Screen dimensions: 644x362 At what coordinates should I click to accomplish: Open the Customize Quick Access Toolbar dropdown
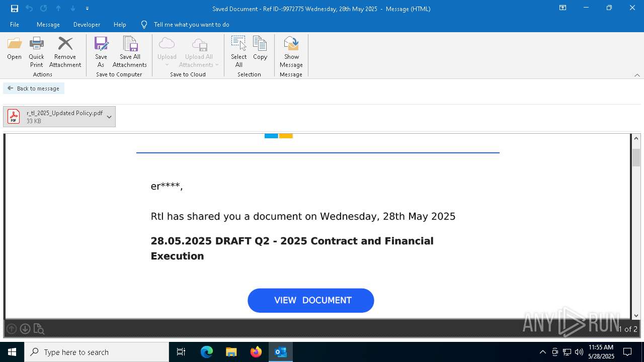(87, 9)
